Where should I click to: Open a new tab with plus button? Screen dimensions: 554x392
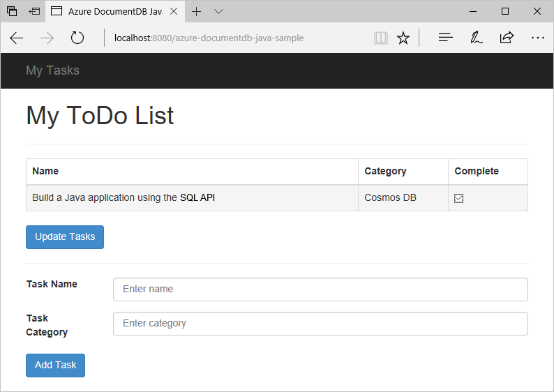(x=197, y=11)
